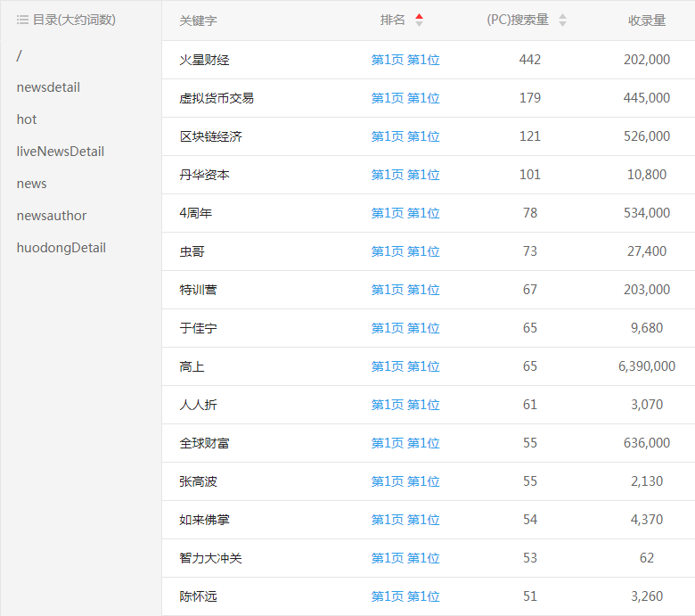Click the list icon beside 目录 header
The height and width of the screenshot is (616, 695).
click(x=22, y=20)
